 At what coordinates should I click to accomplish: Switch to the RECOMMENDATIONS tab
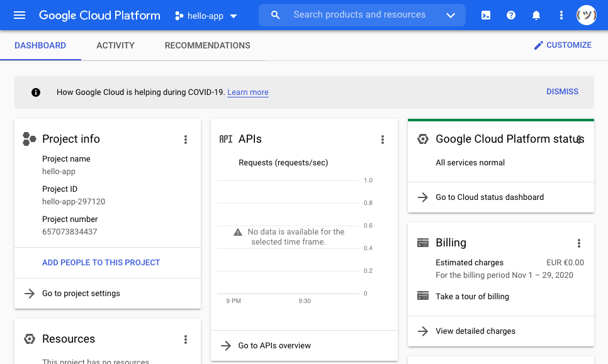click(x=207, y=45)
